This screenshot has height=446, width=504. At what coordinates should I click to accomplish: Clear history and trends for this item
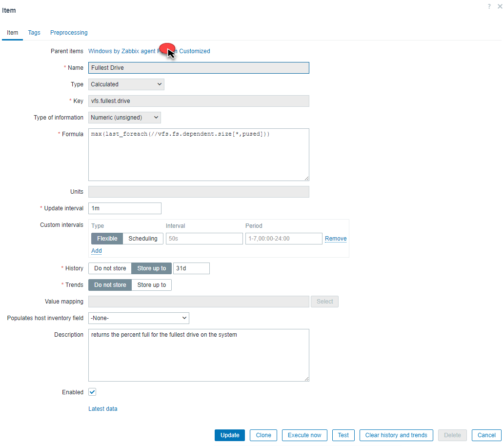[x=396, y=435]
